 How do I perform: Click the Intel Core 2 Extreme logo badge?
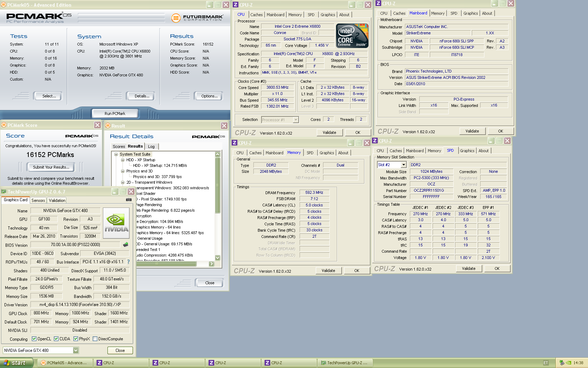click(x=352, y=35)
